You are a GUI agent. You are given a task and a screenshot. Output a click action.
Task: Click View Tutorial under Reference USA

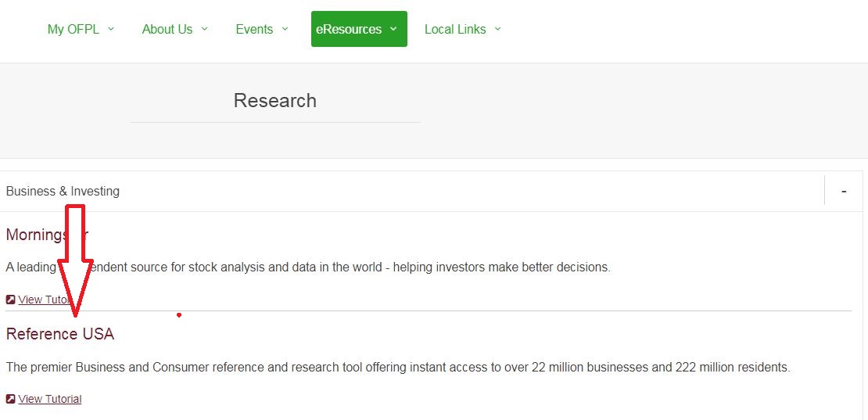(50, 399)
